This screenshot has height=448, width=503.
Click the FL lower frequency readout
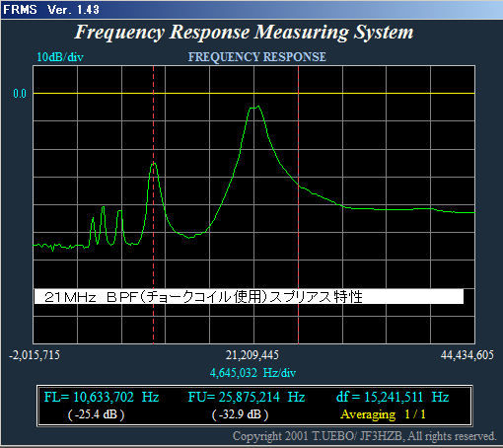(102, 397)
